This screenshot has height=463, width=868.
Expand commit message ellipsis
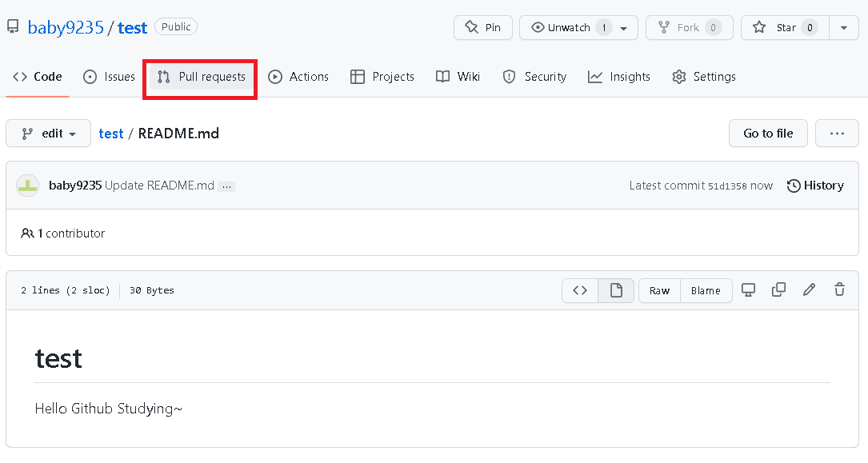coord(226,186)
